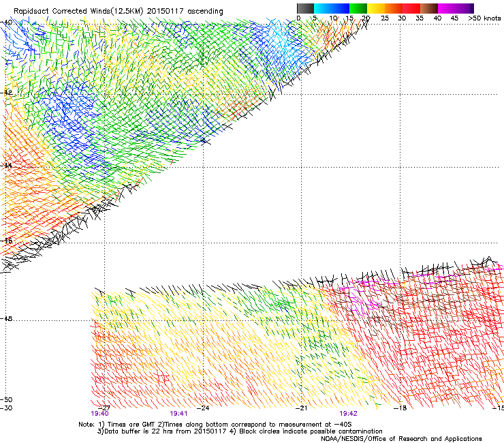Click the orange 25-30 knots legend segment
The width and height of the screenshot is (504, 443).
(x=394, y=8)
